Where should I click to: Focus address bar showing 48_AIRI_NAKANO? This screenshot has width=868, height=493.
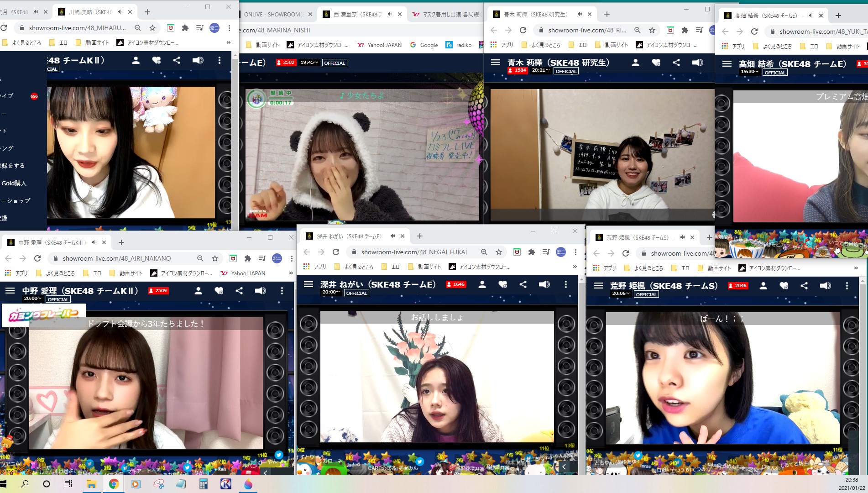(117, 258)
